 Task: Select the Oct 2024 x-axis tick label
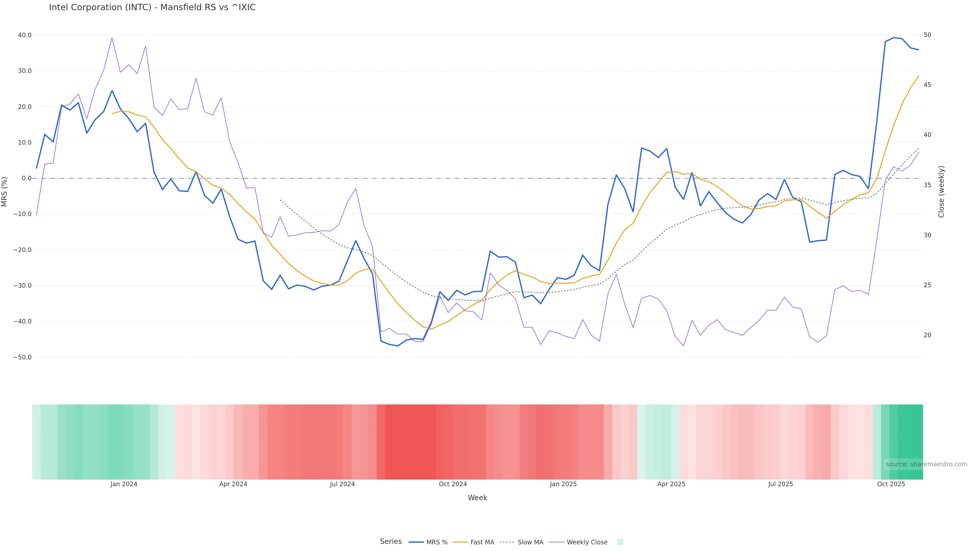click(453, 484)
